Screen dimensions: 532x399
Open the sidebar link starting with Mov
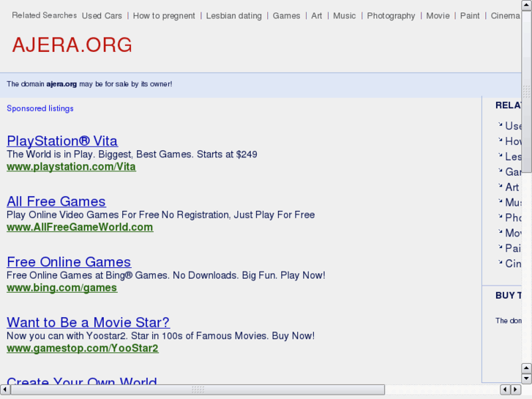click(513, 233)
